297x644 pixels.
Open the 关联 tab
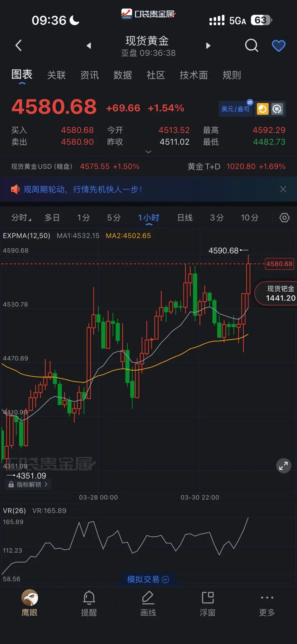pyautogui.click(x=56, y=75)
